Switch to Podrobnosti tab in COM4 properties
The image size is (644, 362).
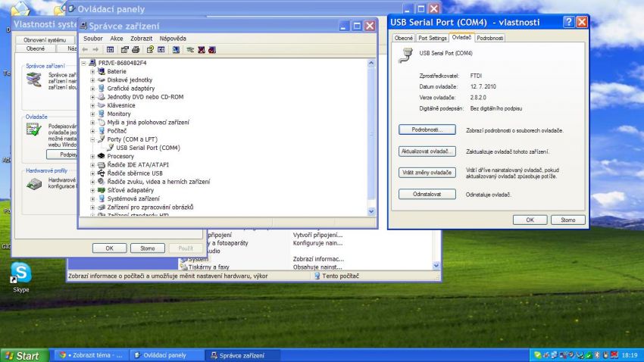pos(490,38)
